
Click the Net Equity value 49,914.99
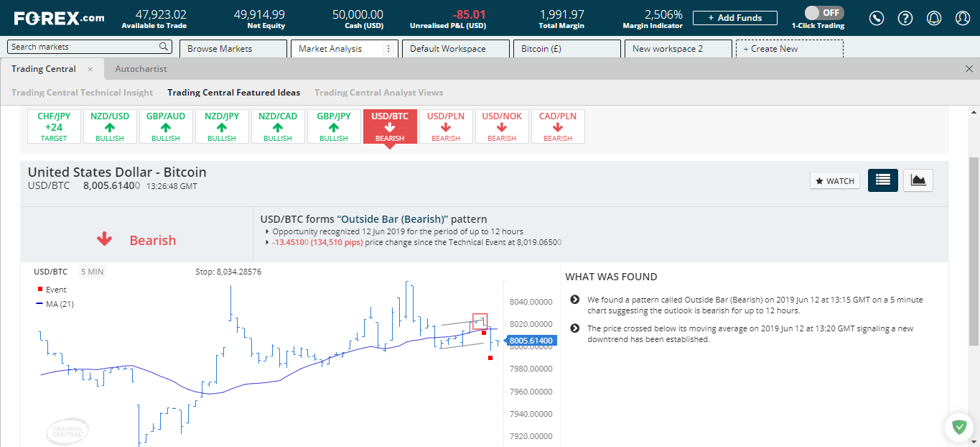[259, 14]
